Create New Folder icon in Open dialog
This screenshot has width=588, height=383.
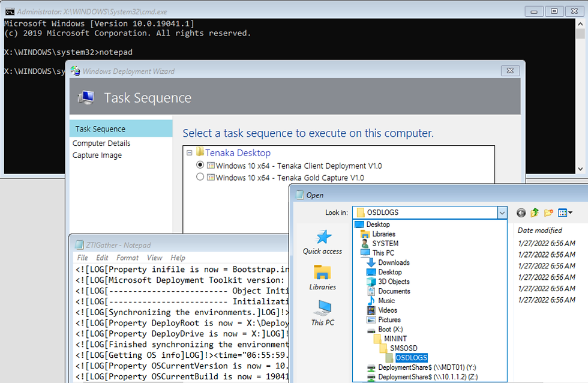[x=548, y=213]
